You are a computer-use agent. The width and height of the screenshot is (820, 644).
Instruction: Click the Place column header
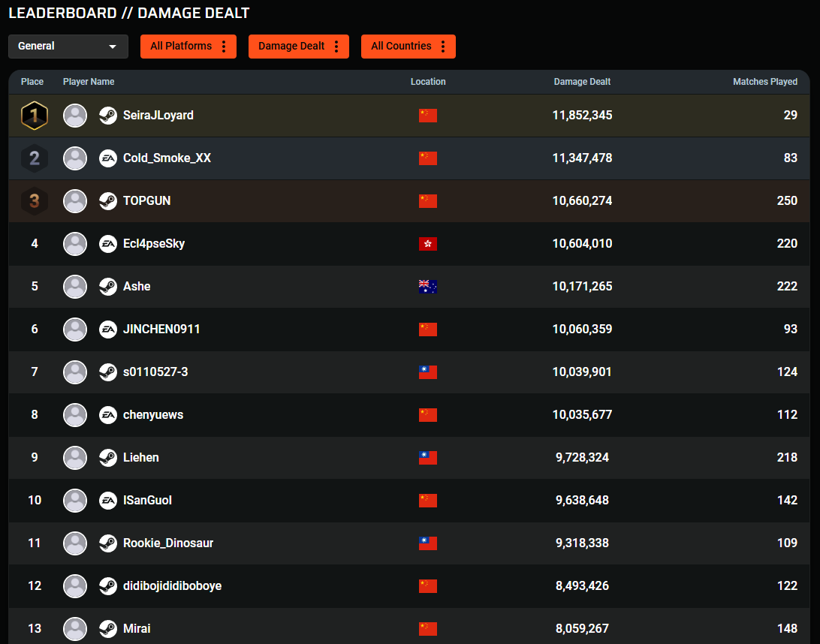[32, 82]
